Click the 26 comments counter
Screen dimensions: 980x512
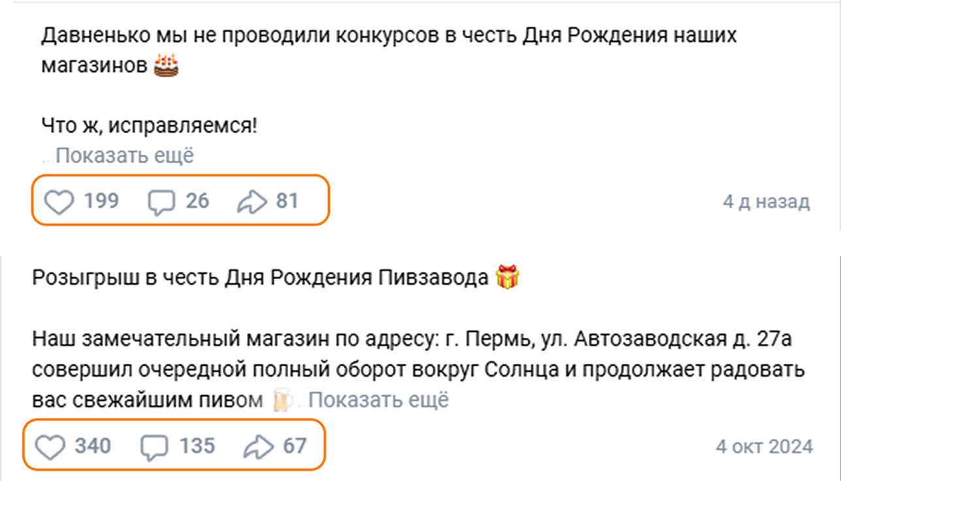(197, 200)
